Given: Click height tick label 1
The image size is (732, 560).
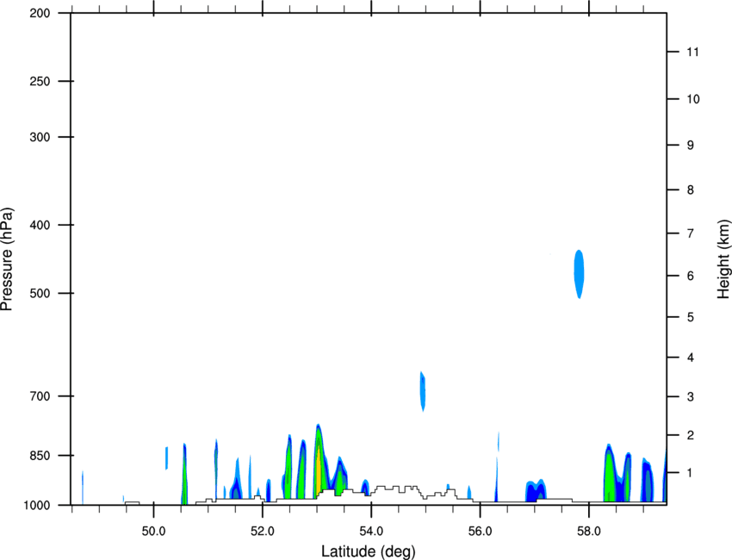Looking at the screenshot, I should (x=691, y=473).
